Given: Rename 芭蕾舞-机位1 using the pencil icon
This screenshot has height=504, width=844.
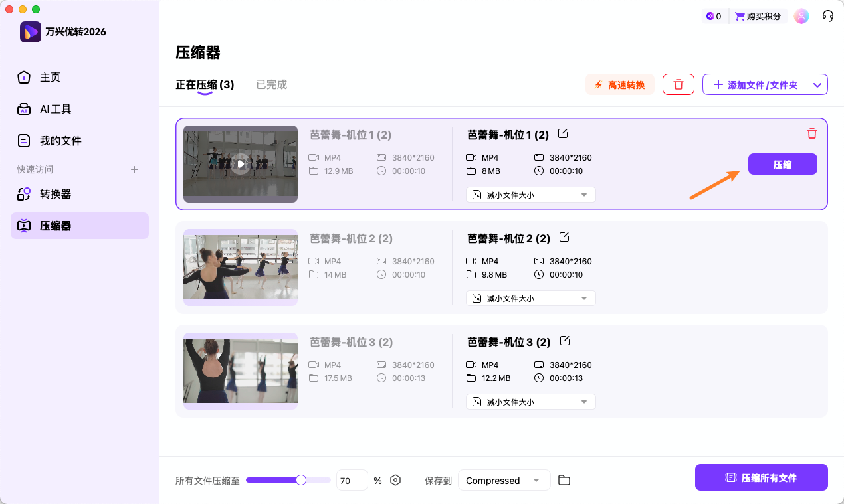Looking at the screenshot, I should click(x=563, y=133).
